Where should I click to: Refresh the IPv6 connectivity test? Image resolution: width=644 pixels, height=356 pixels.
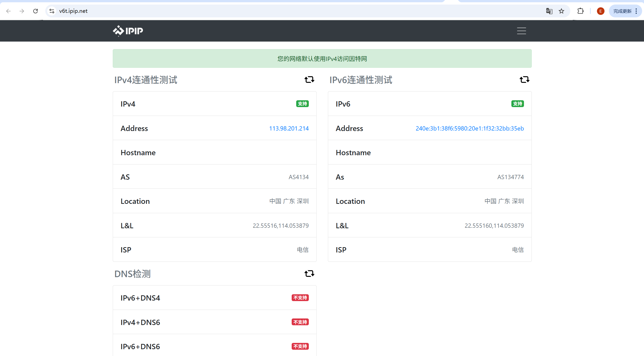[x=524, y=80]
